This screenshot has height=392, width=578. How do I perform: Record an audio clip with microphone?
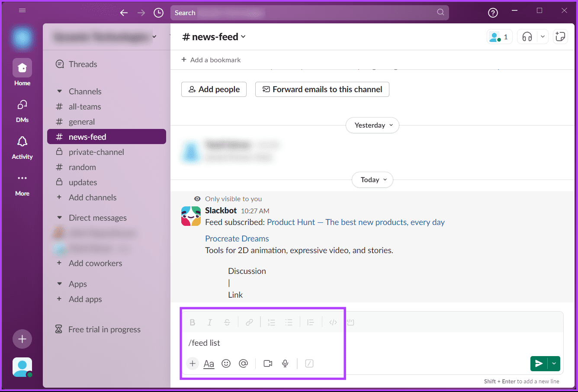(285, 363)
